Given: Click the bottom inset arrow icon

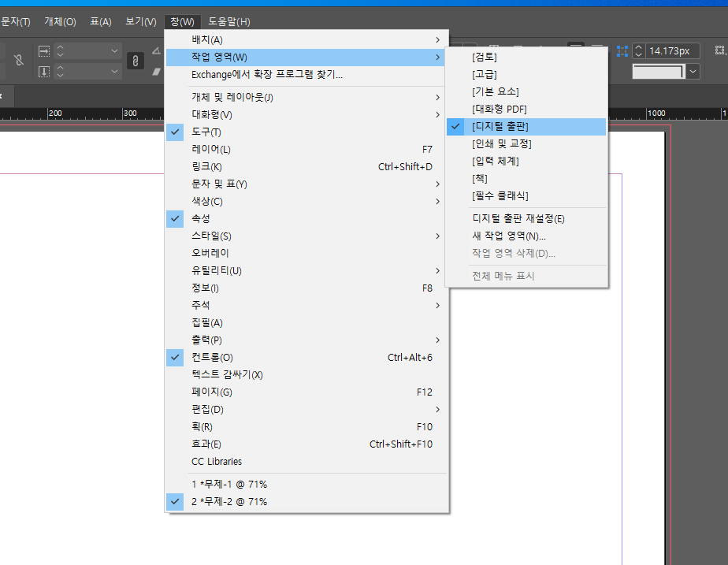Looking at the screenshot, I should (44, 72).
